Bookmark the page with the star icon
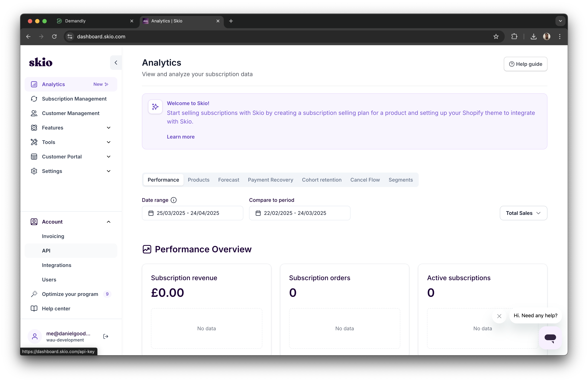Viewport: 588px width, 382px height. point(496,37)
